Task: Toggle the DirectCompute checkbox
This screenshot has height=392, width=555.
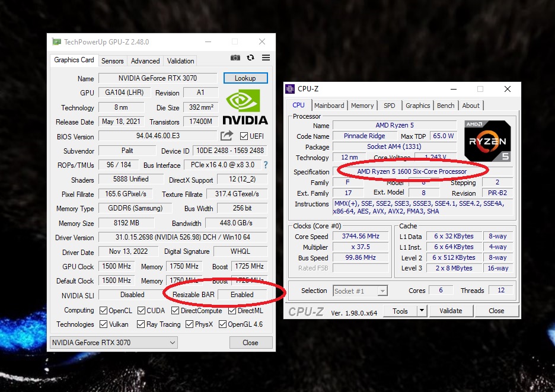Action: (x=175, y=311)
